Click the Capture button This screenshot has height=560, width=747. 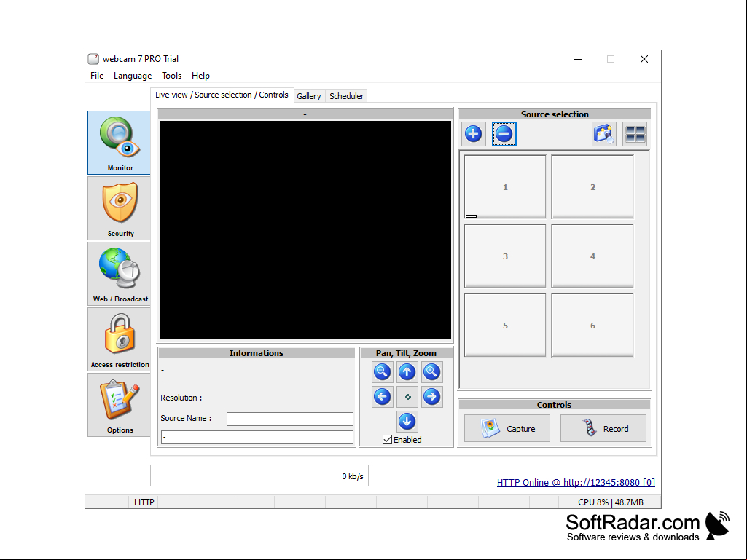click(x=507, y=429)
